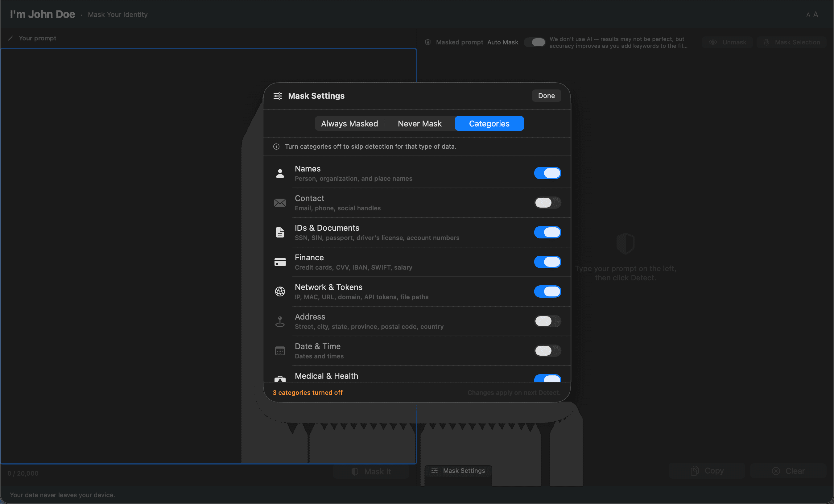The image size is (834, 504).
Task: Click the Mask Settings sliders icon
Action: [278, 96]
